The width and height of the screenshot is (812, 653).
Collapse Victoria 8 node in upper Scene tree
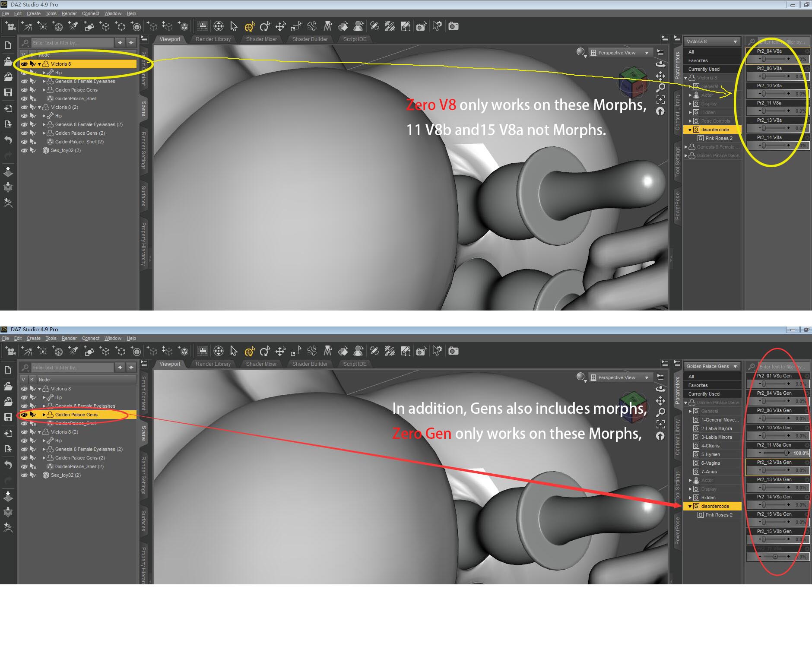40,64
